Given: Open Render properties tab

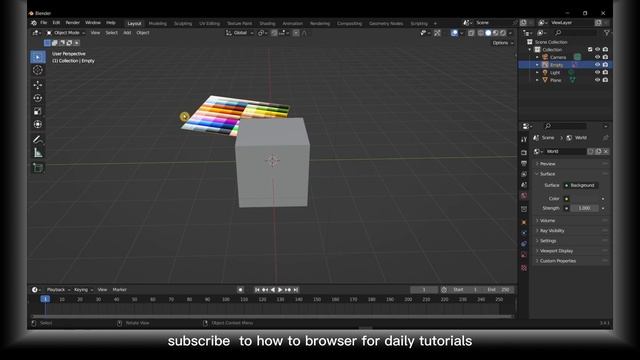Looking at the screenshot, I should coord(524,153).
